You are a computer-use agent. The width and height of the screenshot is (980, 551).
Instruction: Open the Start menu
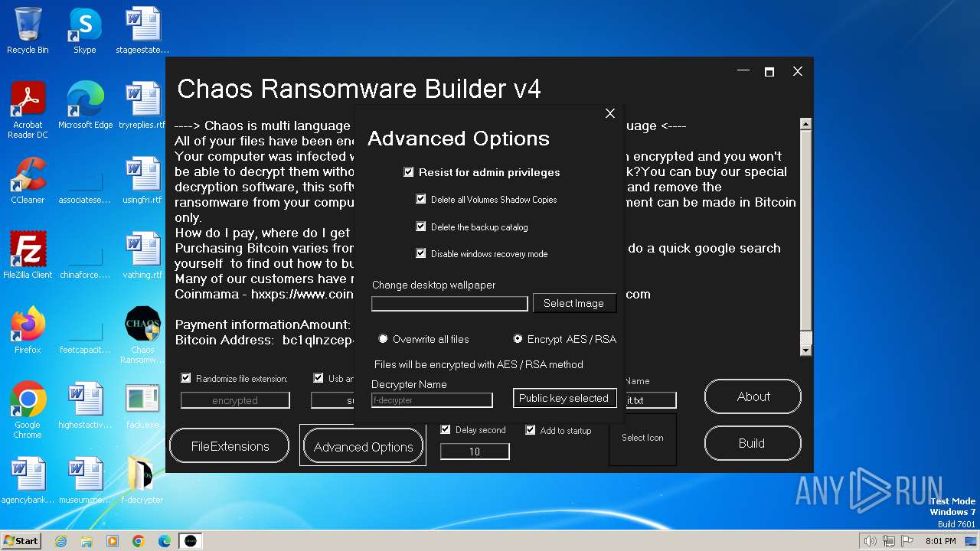[x=21, y=541]
